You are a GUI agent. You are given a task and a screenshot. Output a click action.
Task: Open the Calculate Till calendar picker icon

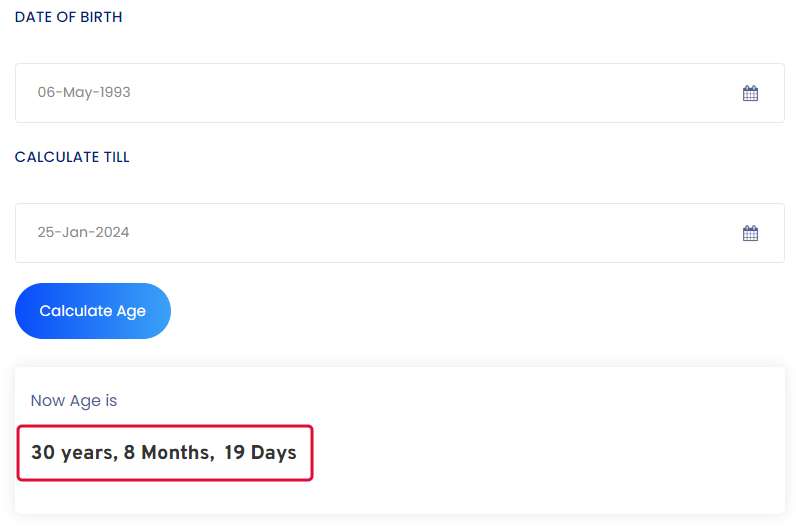click(x=750, y=233)
